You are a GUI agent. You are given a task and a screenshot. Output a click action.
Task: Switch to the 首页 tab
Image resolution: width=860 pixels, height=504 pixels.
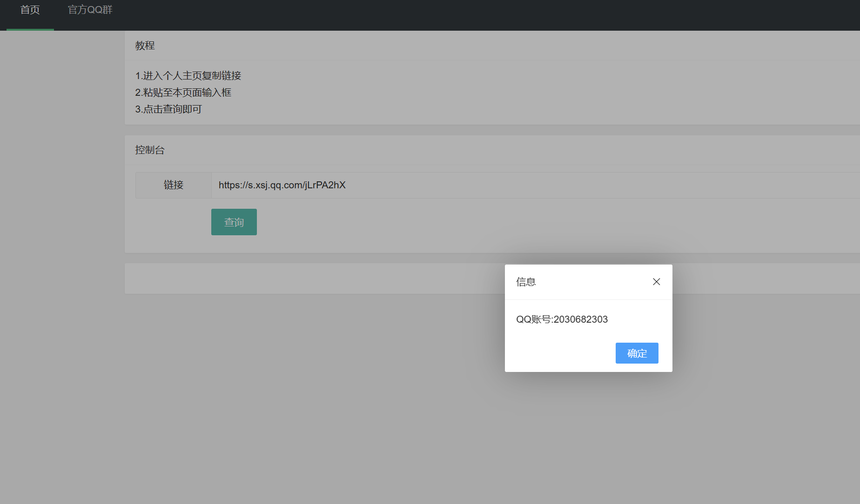[x=30, y=10]
